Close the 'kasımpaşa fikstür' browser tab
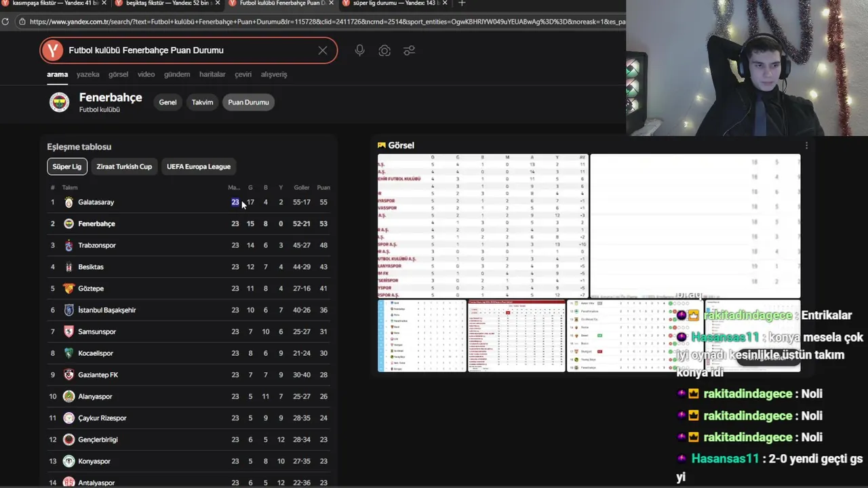The height and width of the screenshot is (488, 868). coord(104,3)
